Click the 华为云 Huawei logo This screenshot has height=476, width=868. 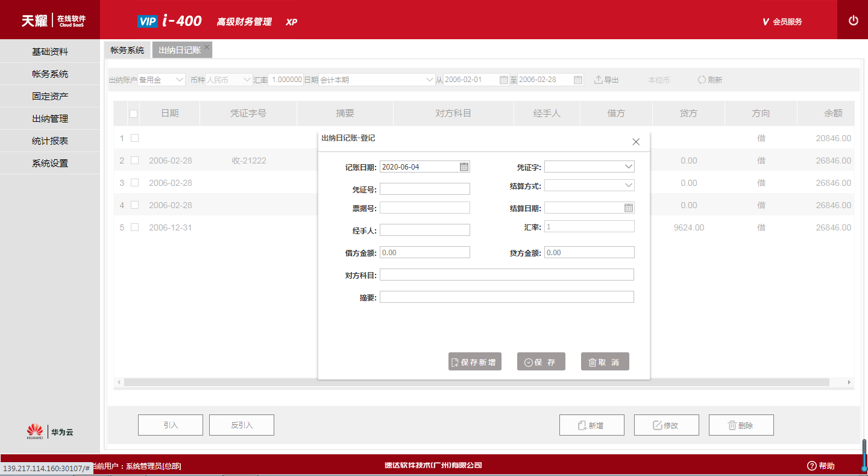(x=50, y=432)
